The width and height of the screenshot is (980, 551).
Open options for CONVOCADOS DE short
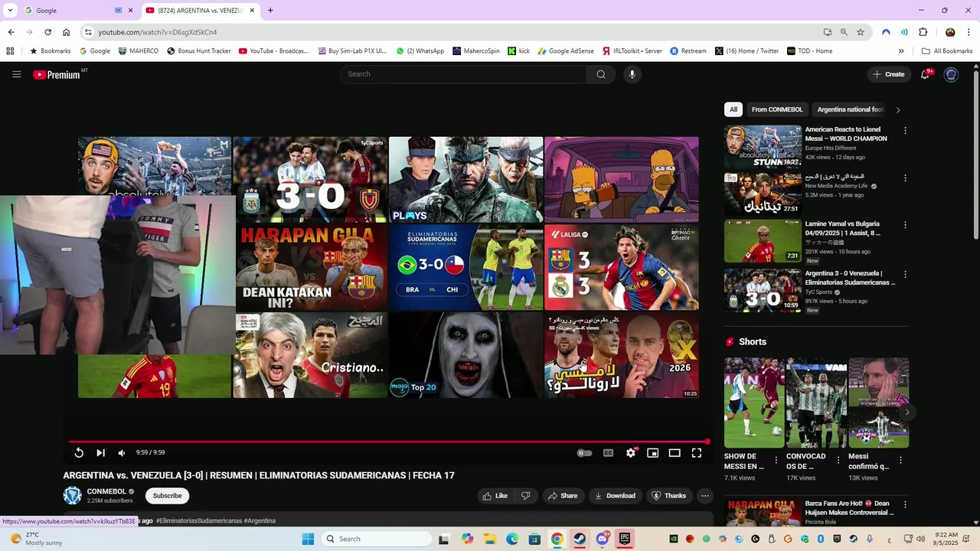click(838, 461)
